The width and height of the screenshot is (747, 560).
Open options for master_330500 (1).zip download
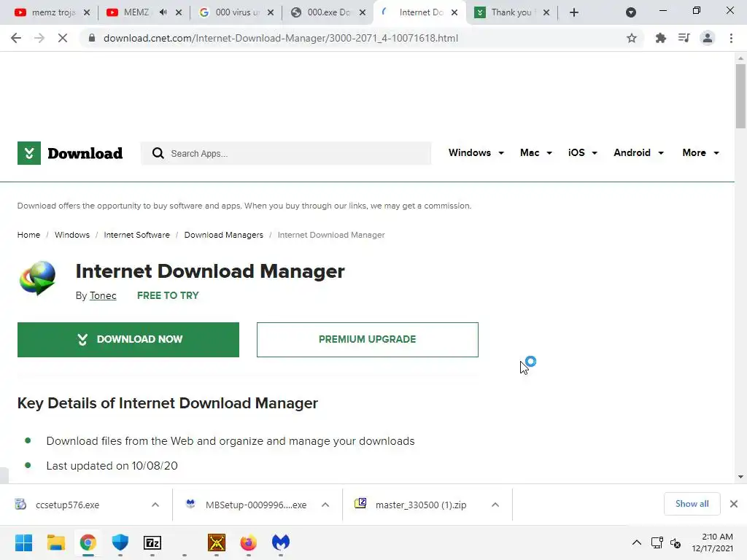click(495, 505)
